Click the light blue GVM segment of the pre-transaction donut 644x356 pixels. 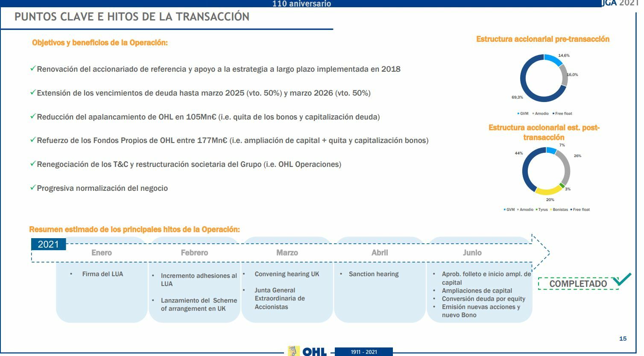click(x=554, y=59)
